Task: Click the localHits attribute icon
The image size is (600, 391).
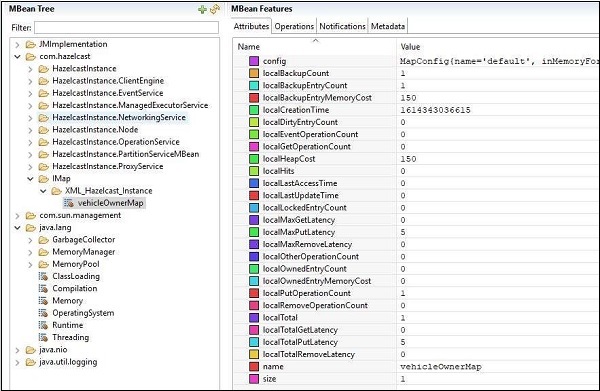Action: 254,171
